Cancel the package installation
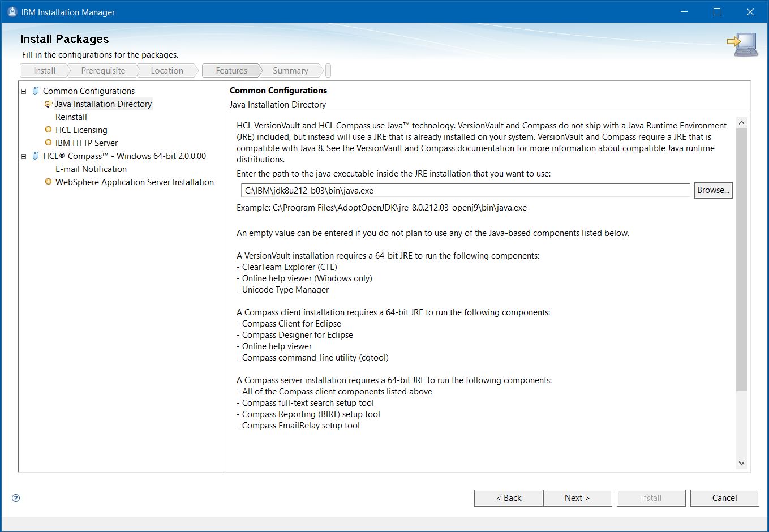Screen dimensions: 769x532 725,498
